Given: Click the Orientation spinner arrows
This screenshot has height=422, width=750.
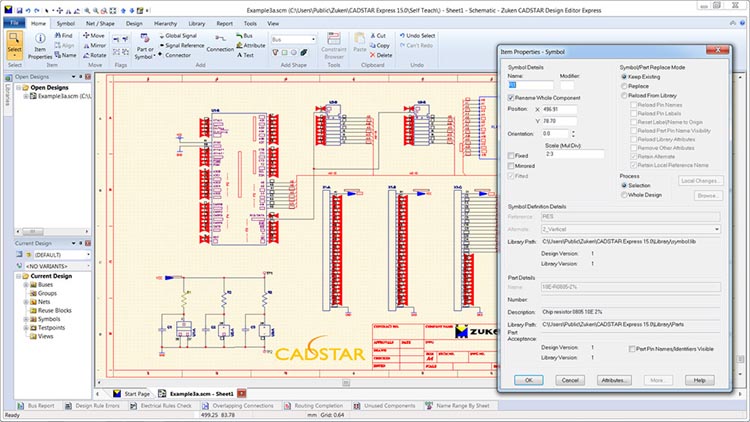Looking at the screenshot, I should click(x=573, y=134).
